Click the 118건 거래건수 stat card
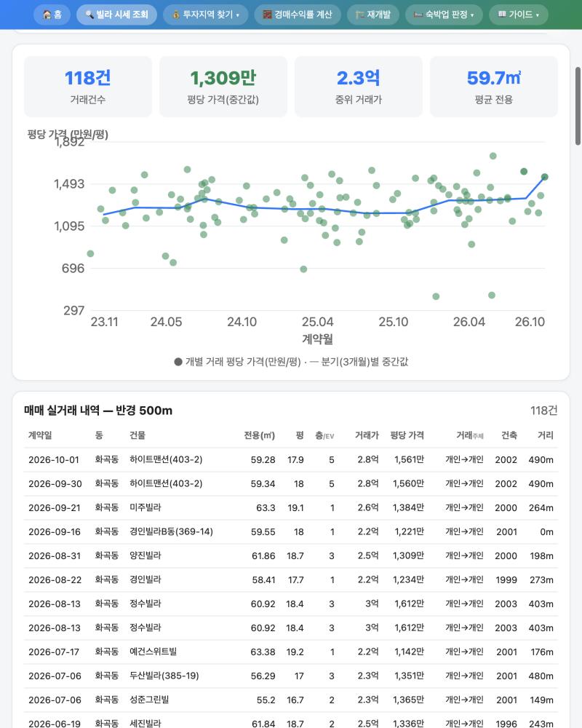Screen dimensions: 582x728 tap(88, 87)
